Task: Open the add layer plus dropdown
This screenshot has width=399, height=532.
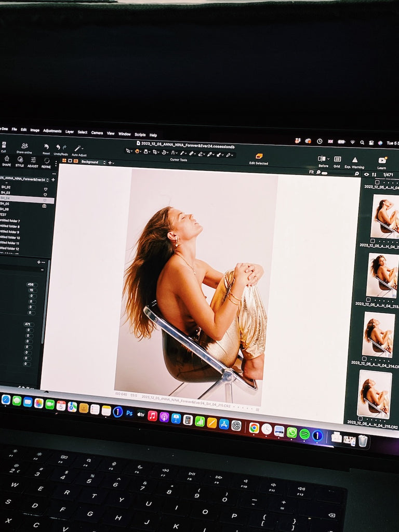Action: coord(111,163)
